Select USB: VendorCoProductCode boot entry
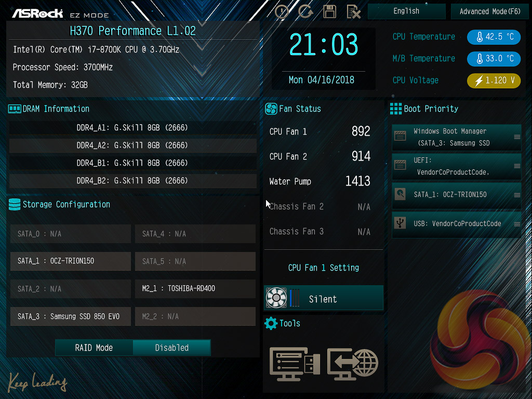The height and width of the screenshot is (399, 532). (456, 224)
